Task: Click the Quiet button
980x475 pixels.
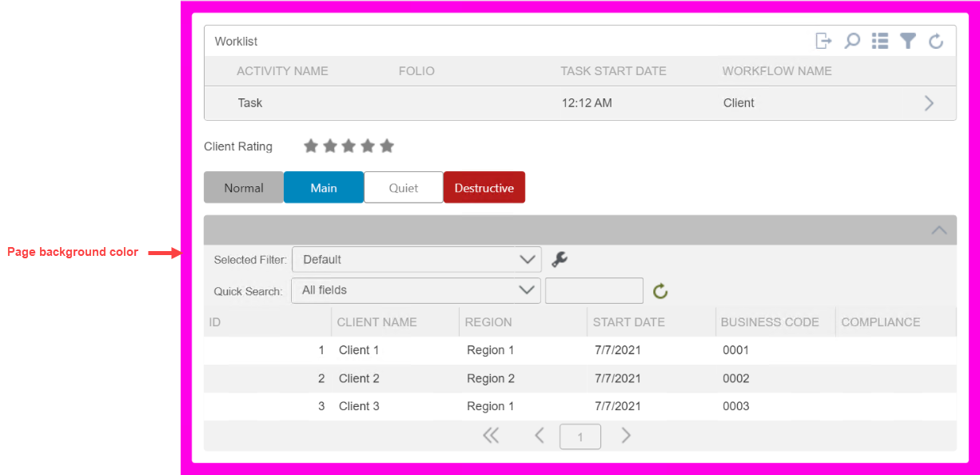Action: pos(404,188)
